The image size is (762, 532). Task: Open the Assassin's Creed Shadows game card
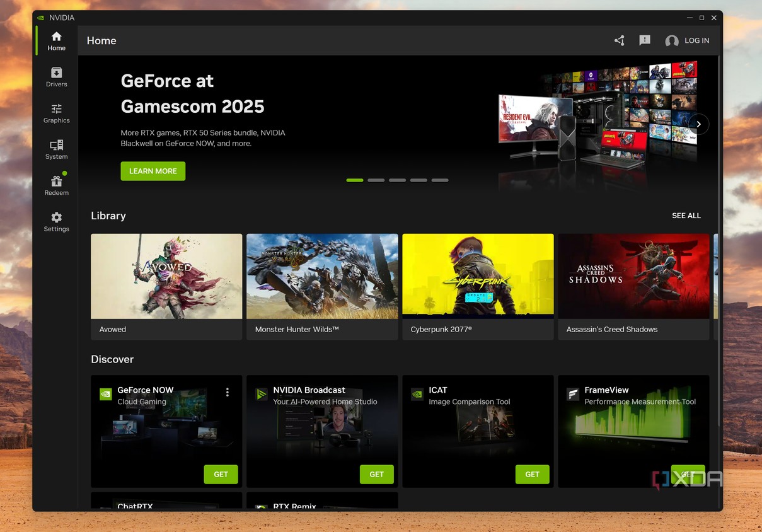point(633,275)
